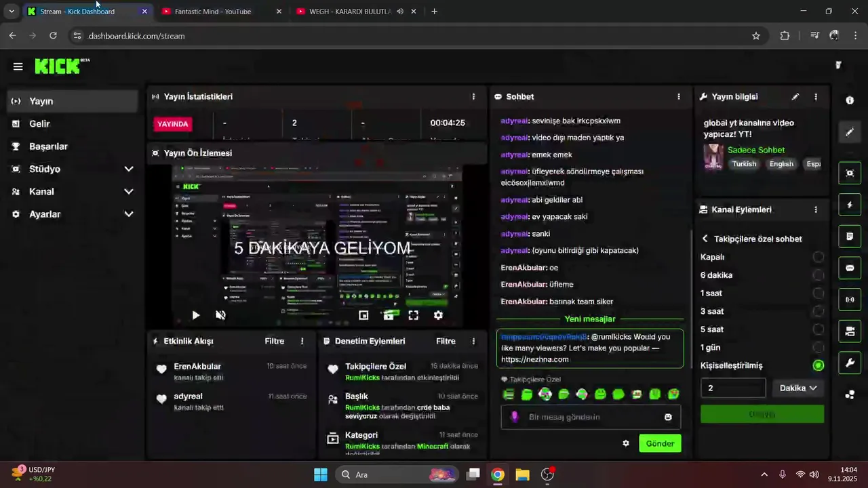
Task: Open Denetim Eylemleri Filtre
Action: 446,342
